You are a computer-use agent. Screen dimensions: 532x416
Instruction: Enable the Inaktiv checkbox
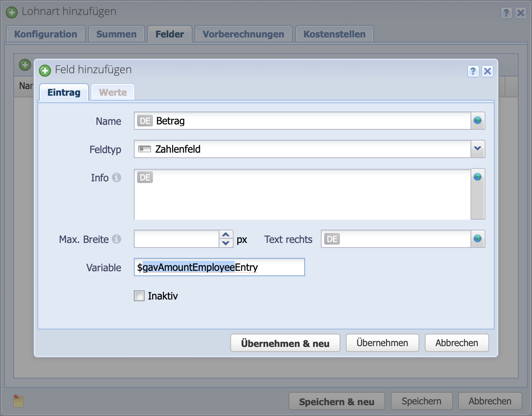[x=139, y=295]
